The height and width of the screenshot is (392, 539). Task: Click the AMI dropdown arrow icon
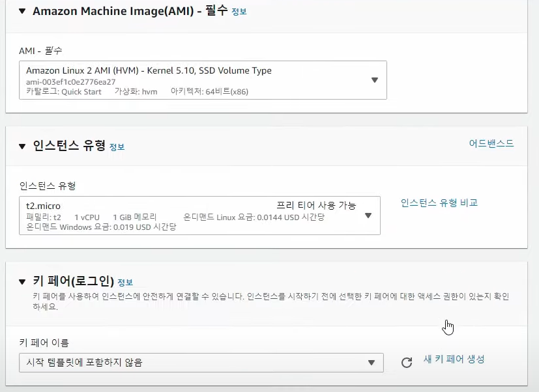pyautogui.click(x=375, y=80)
